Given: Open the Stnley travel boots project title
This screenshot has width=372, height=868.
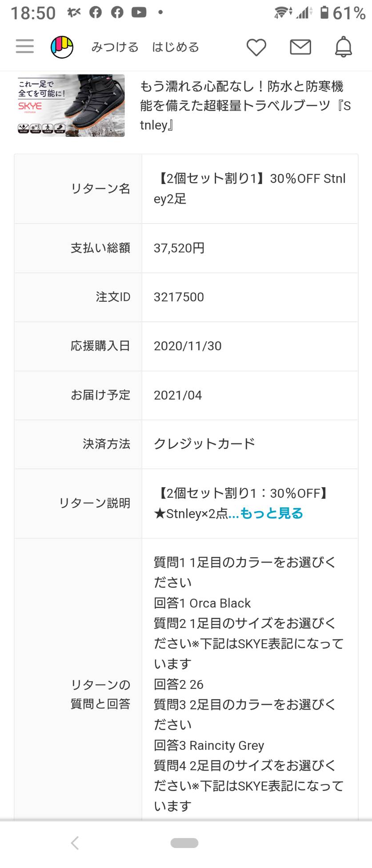Looking at the screenshot, I should 245,106.
